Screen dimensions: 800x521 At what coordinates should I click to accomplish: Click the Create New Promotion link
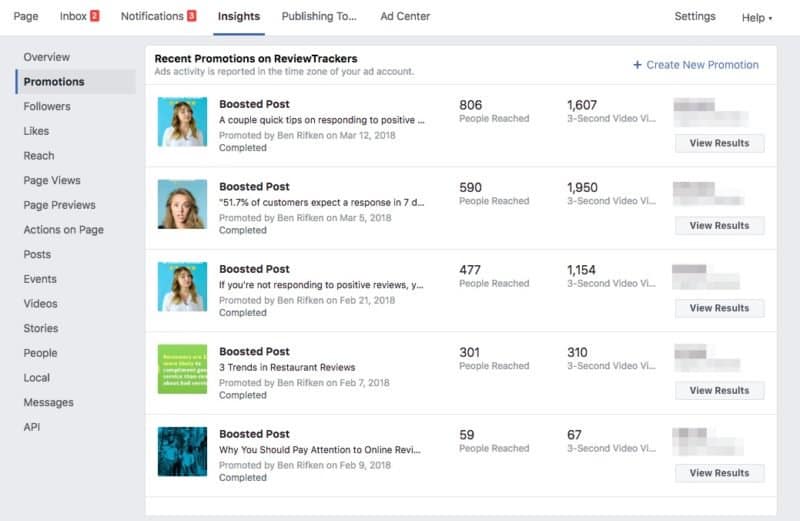pyautogui.click(x=702, y=65)
